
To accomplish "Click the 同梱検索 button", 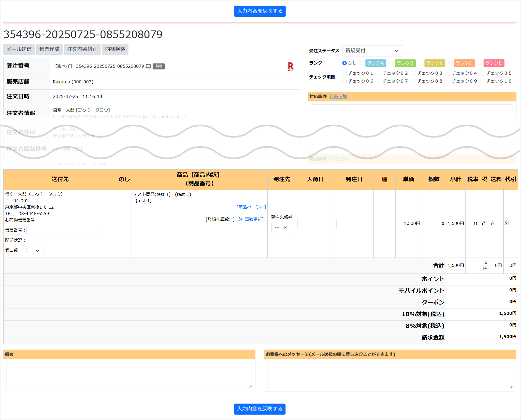I will click(115, 49).
